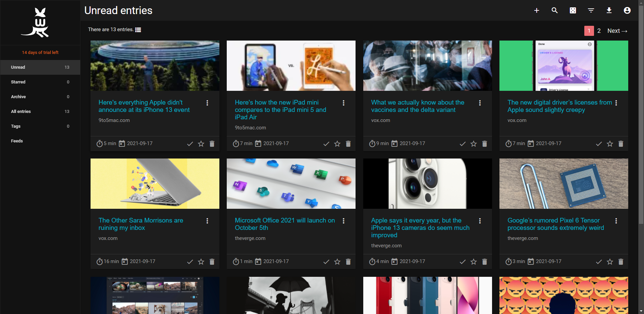The height and width of the screenshot is (314, 644).
Task: Star the iPhone 13 event article
Action: 201,144
